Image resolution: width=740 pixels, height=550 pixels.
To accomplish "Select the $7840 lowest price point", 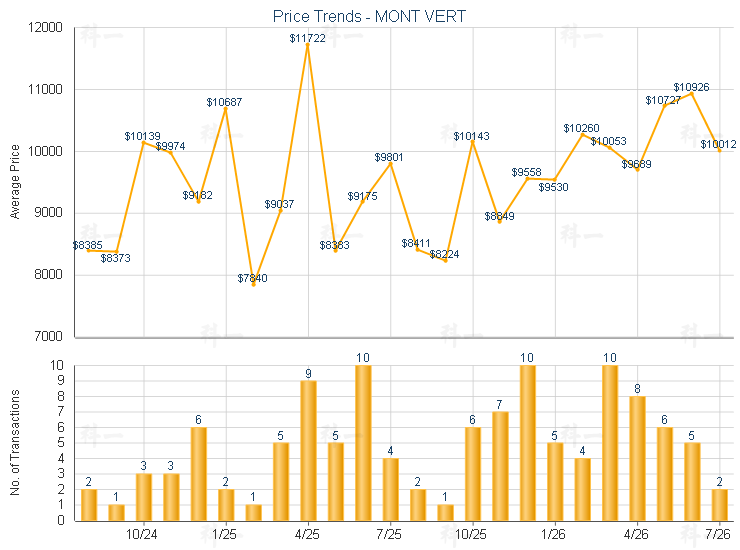I will click(x=253, y=285).
